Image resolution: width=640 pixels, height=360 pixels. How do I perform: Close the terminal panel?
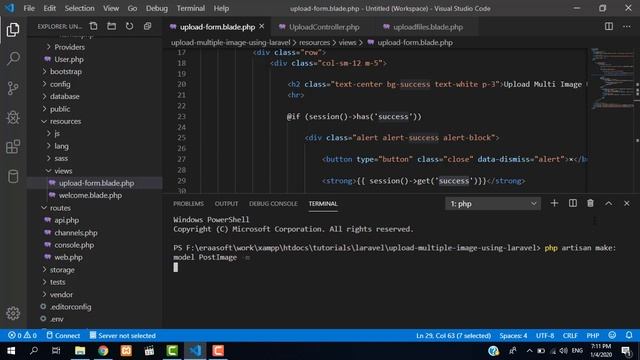[627, 203]
